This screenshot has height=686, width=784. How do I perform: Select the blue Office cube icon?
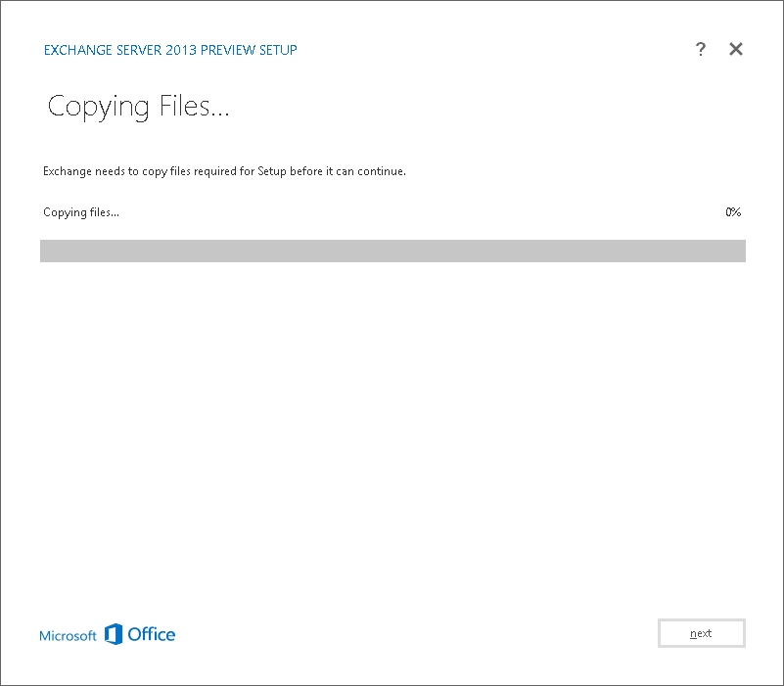tap(115, 633)
